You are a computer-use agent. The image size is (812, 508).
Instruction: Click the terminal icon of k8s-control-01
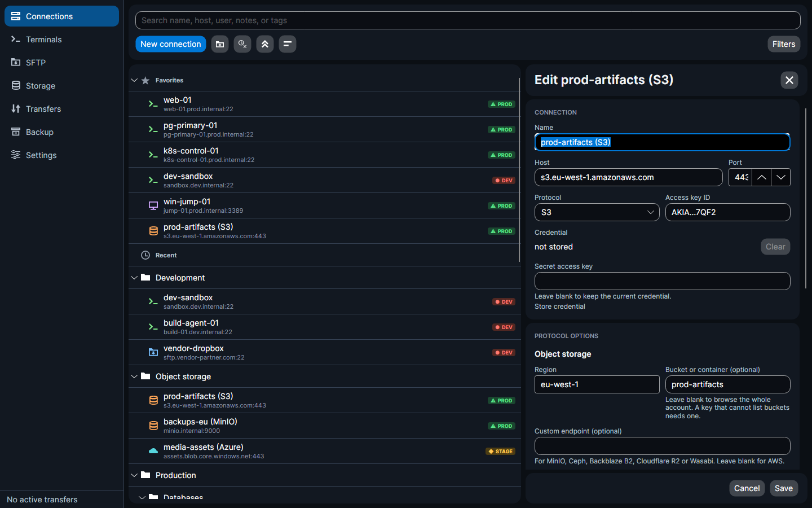[153, 155]
